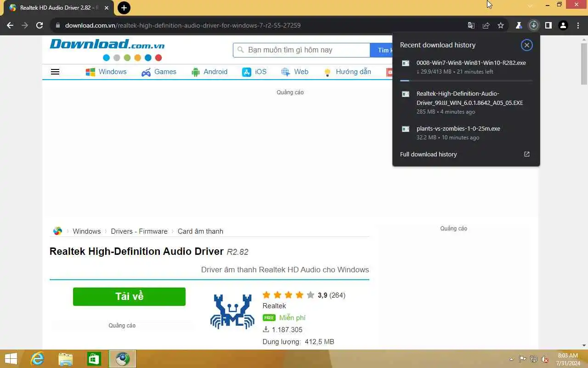The width and height of the screenshot is (588, 368).
Task: Open the Realtek-High-Definition-Audio-Driver EXE download
Action: [x=466, y=103]
